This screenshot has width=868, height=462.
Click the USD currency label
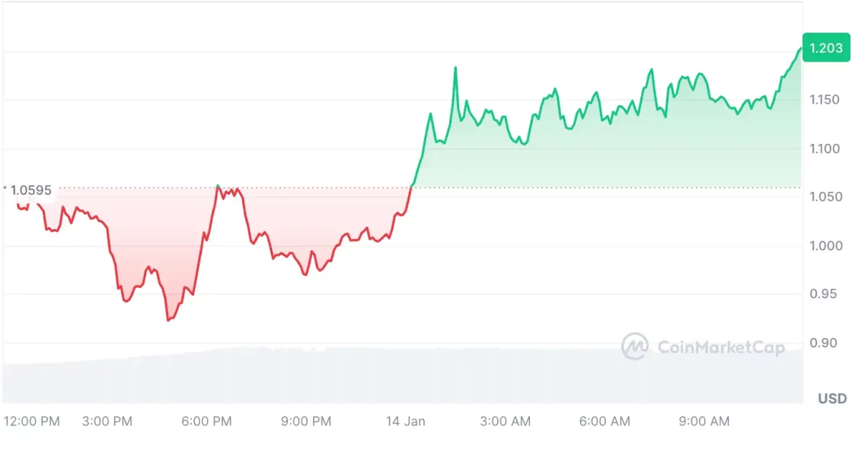[x=832, y=399]
